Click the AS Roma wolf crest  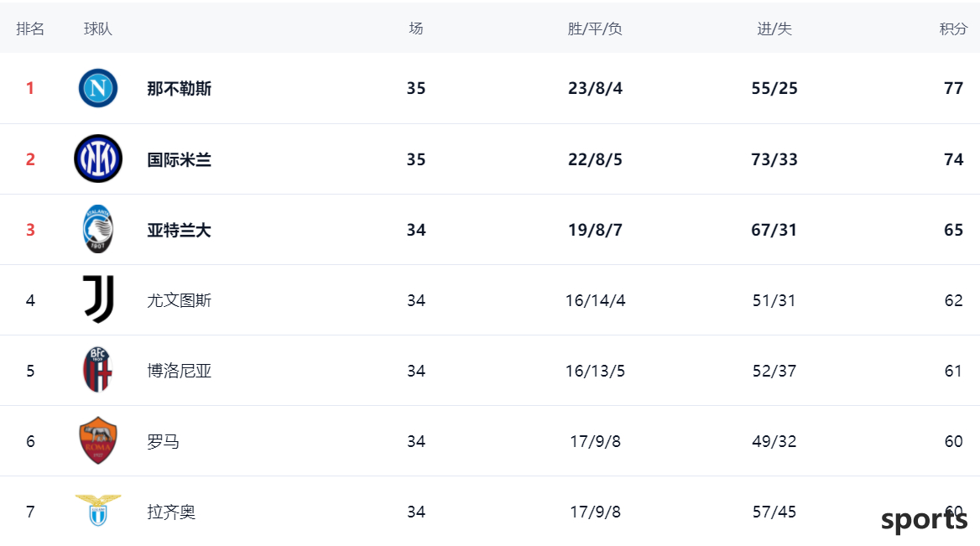(98, 440)
